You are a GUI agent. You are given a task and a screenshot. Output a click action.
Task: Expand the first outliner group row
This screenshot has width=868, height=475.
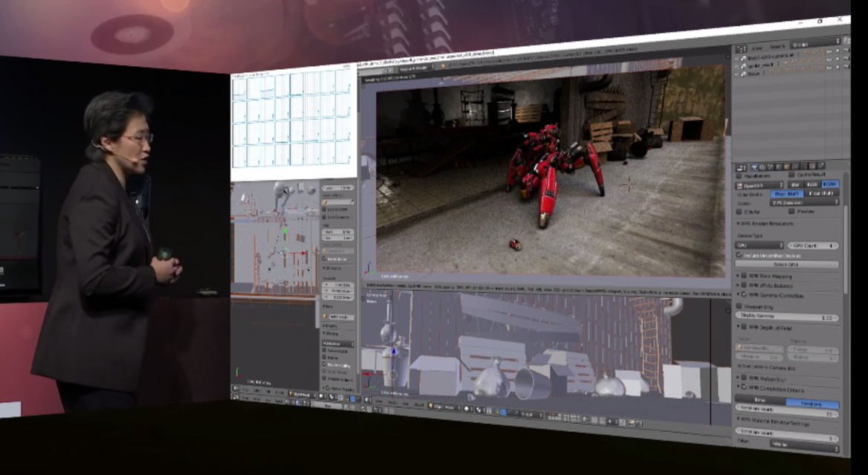[x=736, y=59]
